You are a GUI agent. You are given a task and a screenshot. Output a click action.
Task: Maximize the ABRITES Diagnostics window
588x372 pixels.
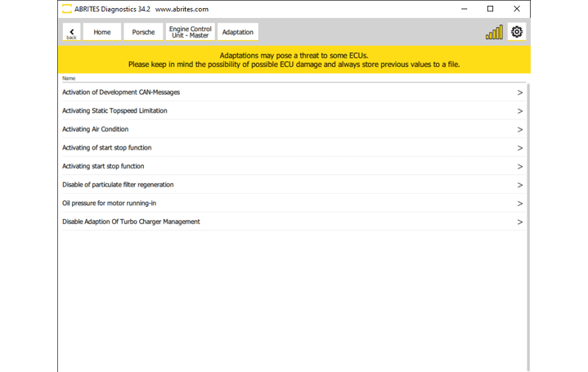pos(490,9)
